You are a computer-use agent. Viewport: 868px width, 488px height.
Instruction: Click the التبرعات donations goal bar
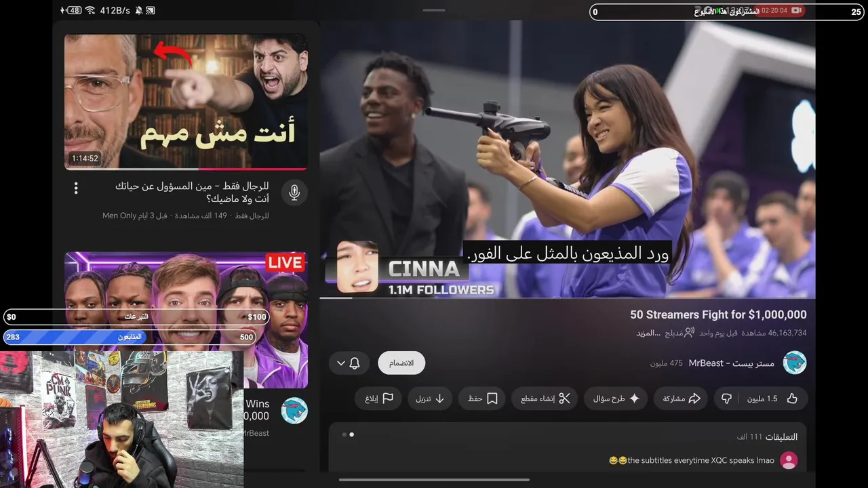[136, 317]
